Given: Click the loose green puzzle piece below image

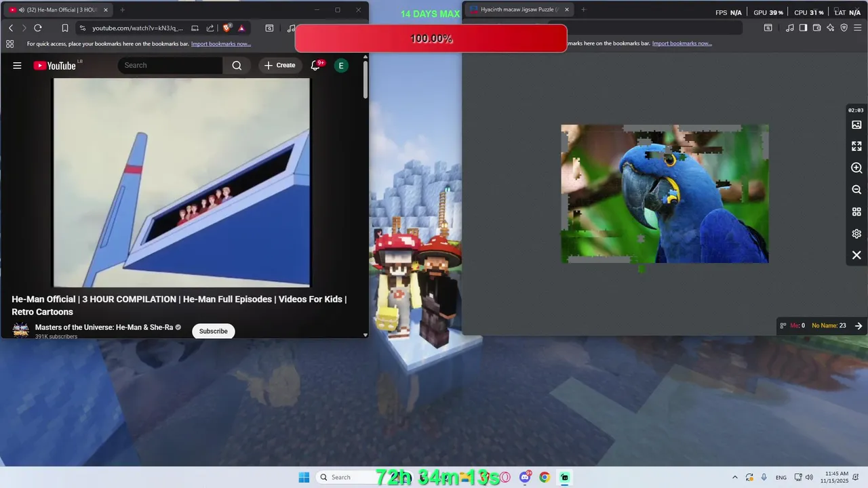Looking at the screenshot, I should 642,269.
